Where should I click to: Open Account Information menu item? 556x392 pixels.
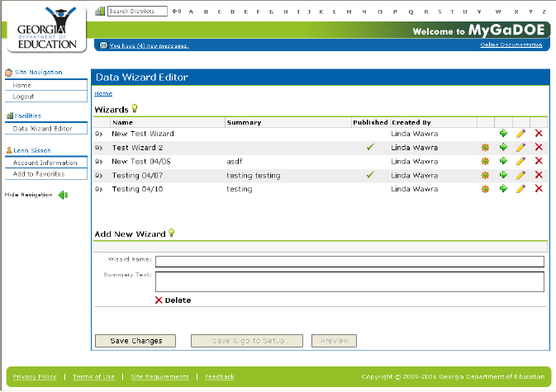pos(46,163)
